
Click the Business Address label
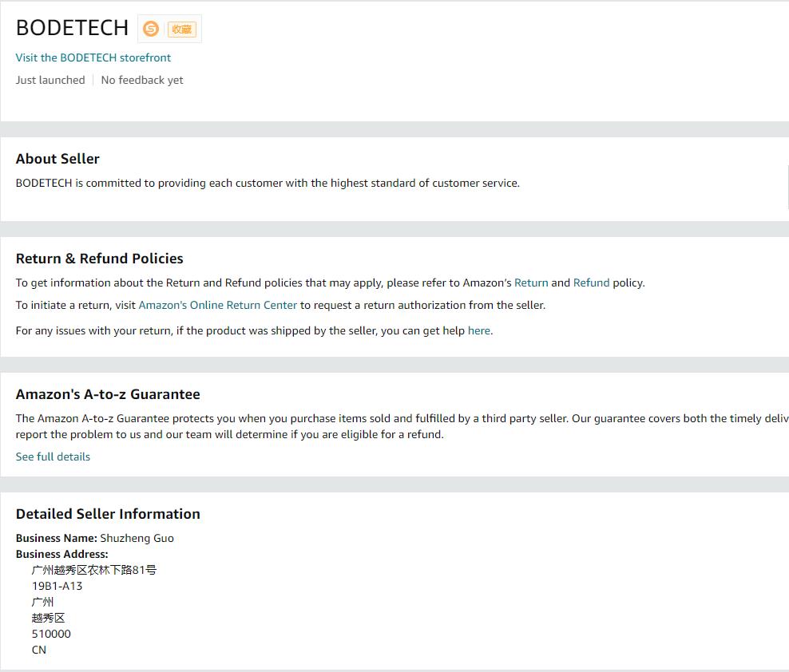click(61, 554)
